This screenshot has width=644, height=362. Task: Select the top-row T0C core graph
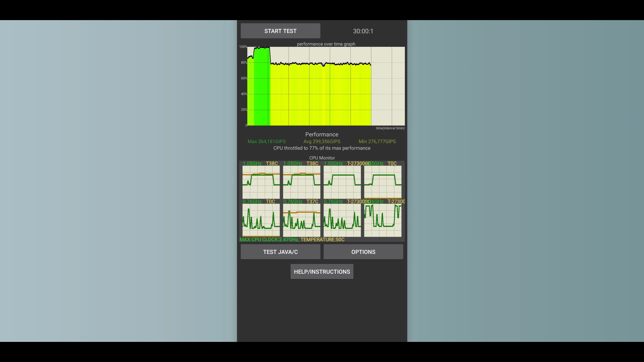pyautogui.click(x=383, y=182)
